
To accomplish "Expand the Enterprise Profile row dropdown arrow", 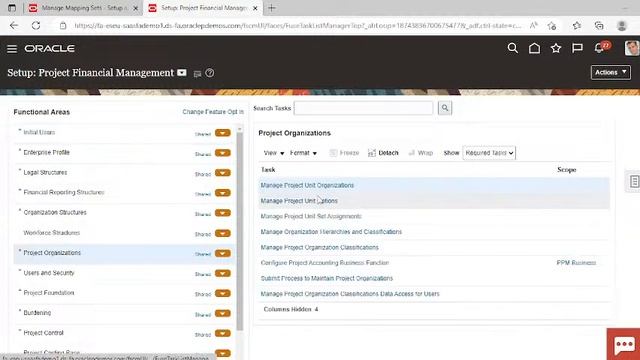I will point(223,153).
